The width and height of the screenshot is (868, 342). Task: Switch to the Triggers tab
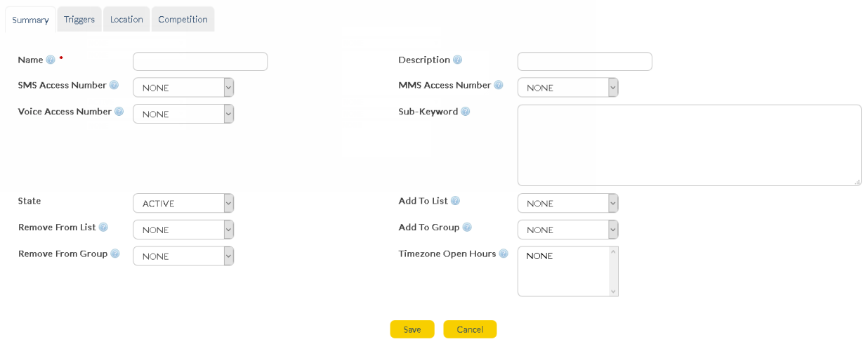coord(79,20)
